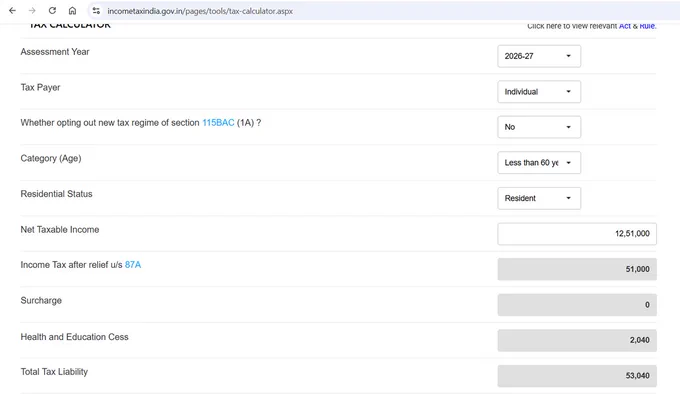Click the 'Residential Status' label
This screenshot has width=680, height=394.
point(56,194)
